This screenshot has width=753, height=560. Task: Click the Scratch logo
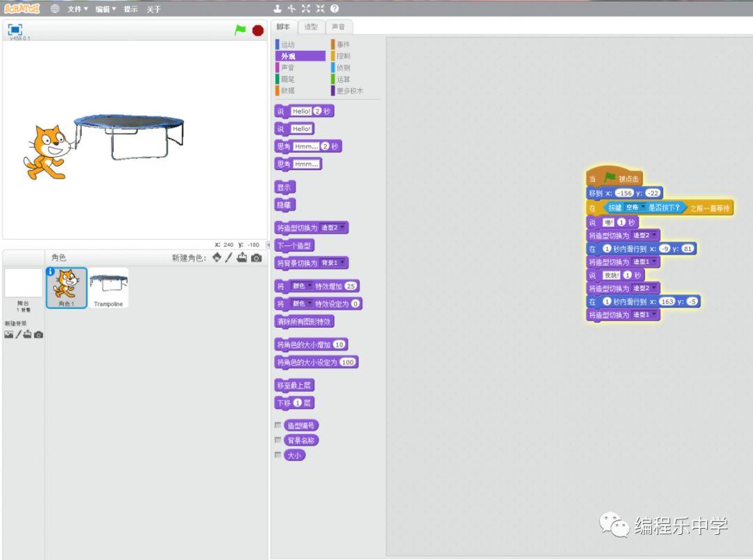(x=22, y=8)
